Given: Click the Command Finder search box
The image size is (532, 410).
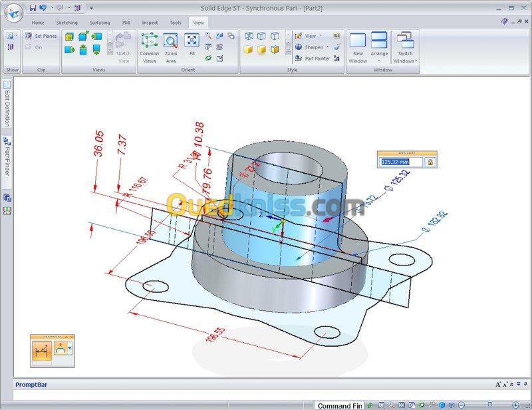Looking at the screenshot, I should 339,405.
